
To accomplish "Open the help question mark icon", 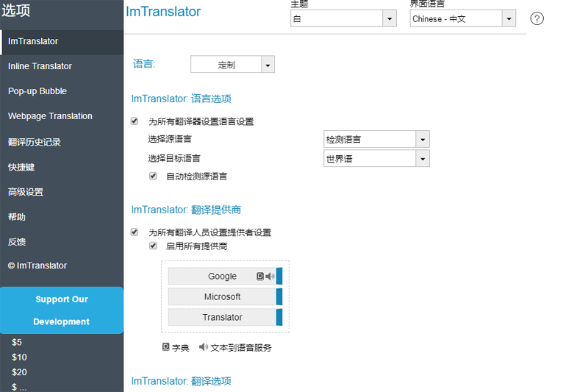I will pos(537,18).
